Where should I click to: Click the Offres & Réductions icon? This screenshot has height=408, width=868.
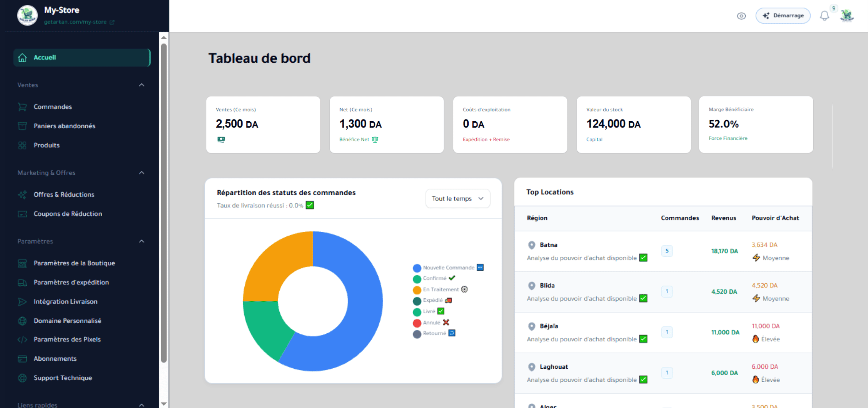point(22,195)
